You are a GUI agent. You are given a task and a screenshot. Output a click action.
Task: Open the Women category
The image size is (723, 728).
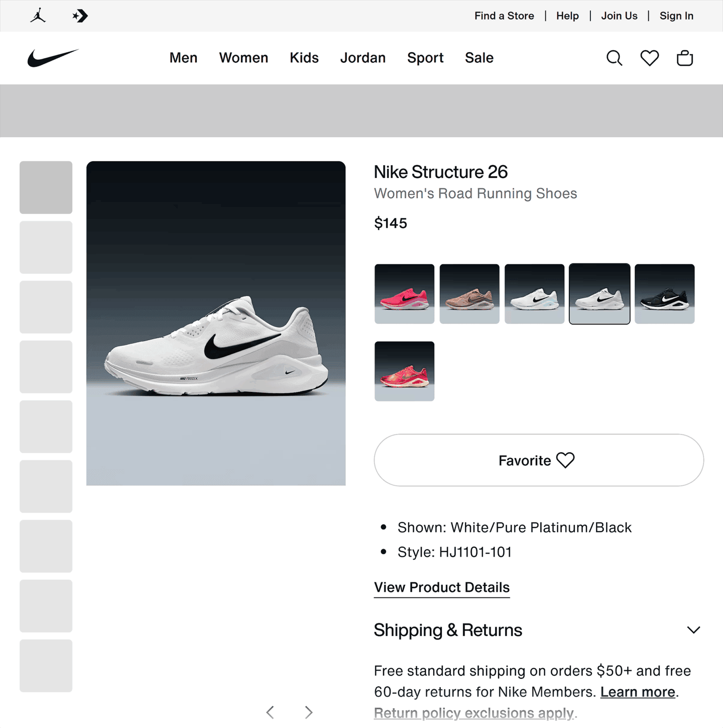click(243, 58)
